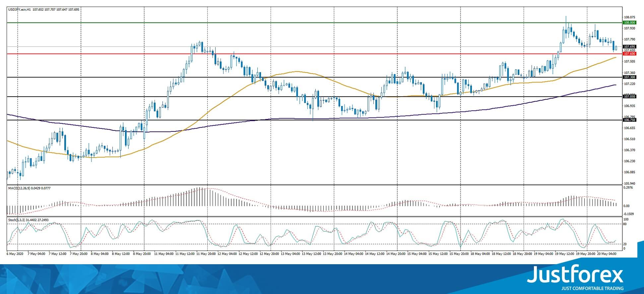
Task: Click the 19 May 04:00 time label
Action: pos(544,254)
